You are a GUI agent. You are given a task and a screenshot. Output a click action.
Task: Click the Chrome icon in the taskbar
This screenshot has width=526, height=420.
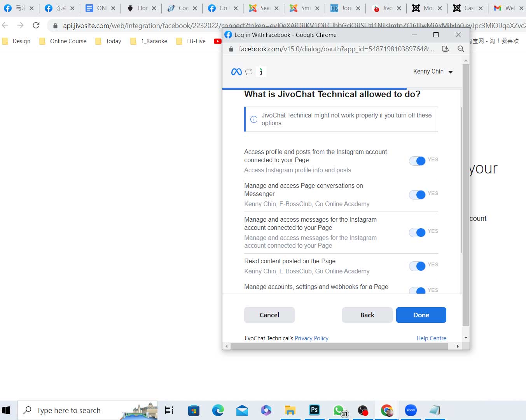click(x=387, y=410)
